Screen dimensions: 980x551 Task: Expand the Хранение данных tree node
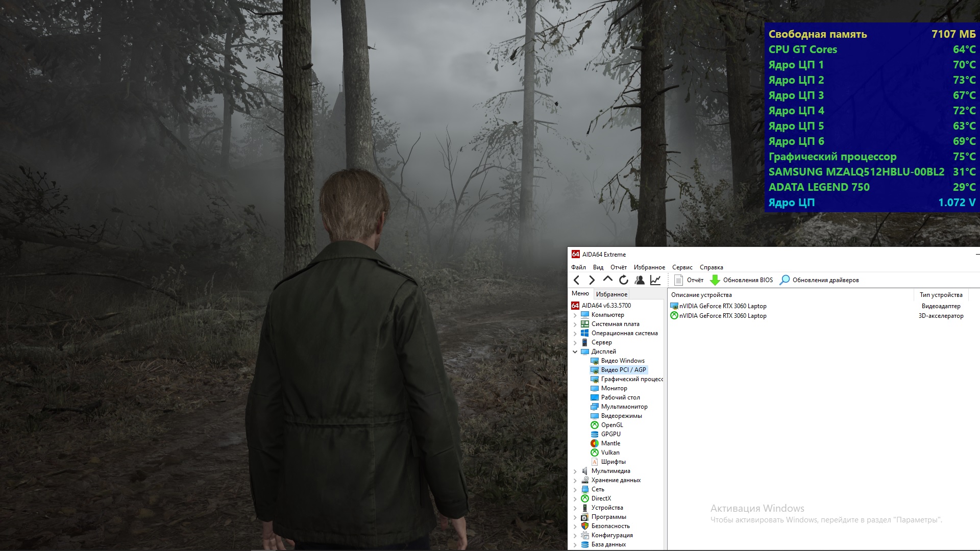575,480
